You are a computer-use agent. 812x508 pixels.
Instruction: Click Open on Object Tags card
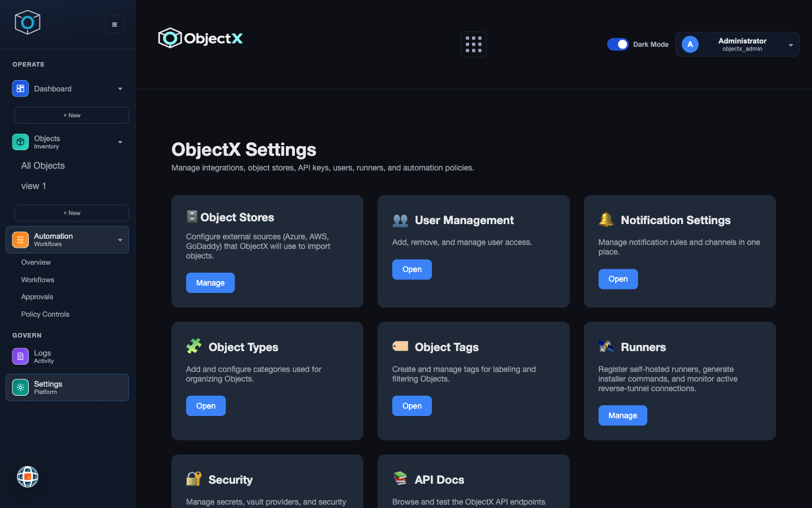(x=412, y=406)
